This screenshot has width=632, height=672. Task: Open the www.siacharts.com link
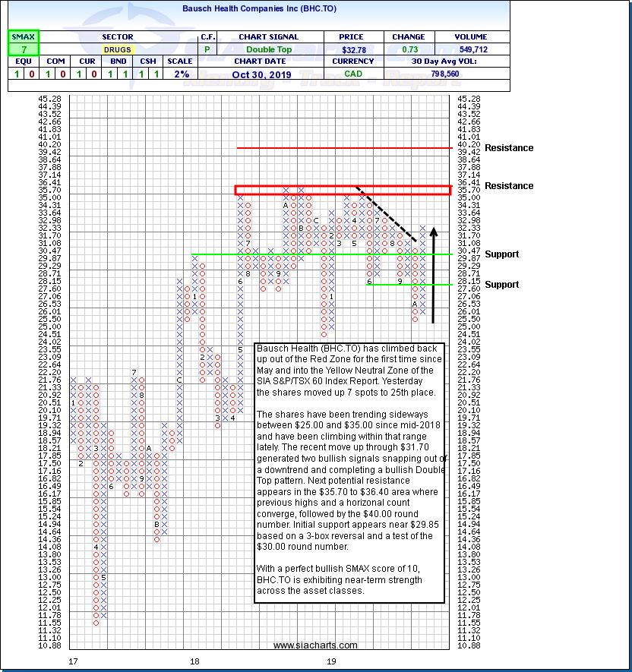click(x=315, y=645)
